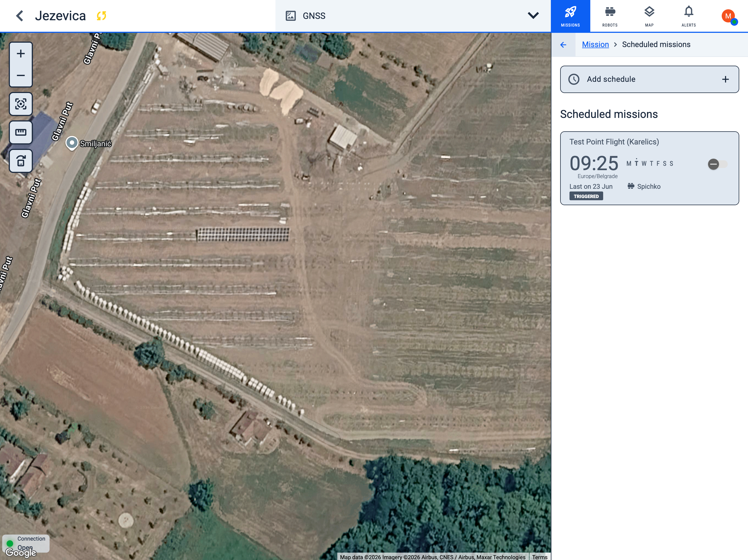Toggle Friday in the weekday row
The image size is (748, 560).
coord(658,164)
